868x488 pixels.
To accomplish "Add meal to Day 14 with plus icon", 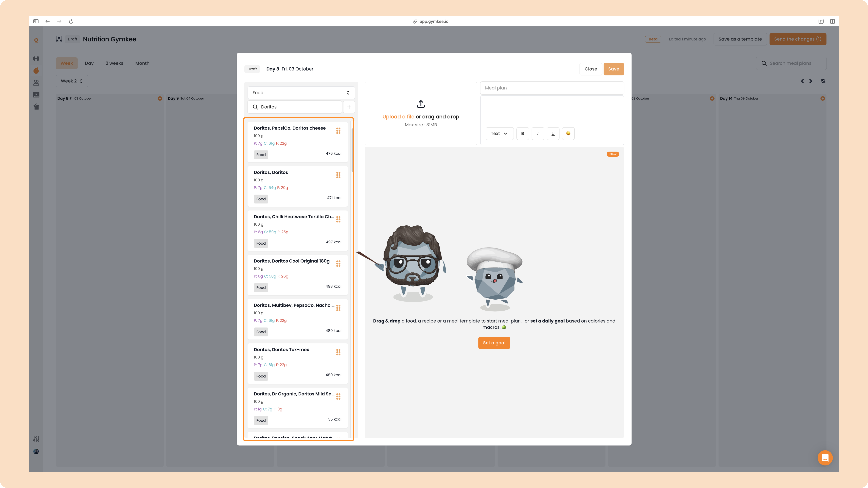I will pyautogui.click(x=823, y=98).
